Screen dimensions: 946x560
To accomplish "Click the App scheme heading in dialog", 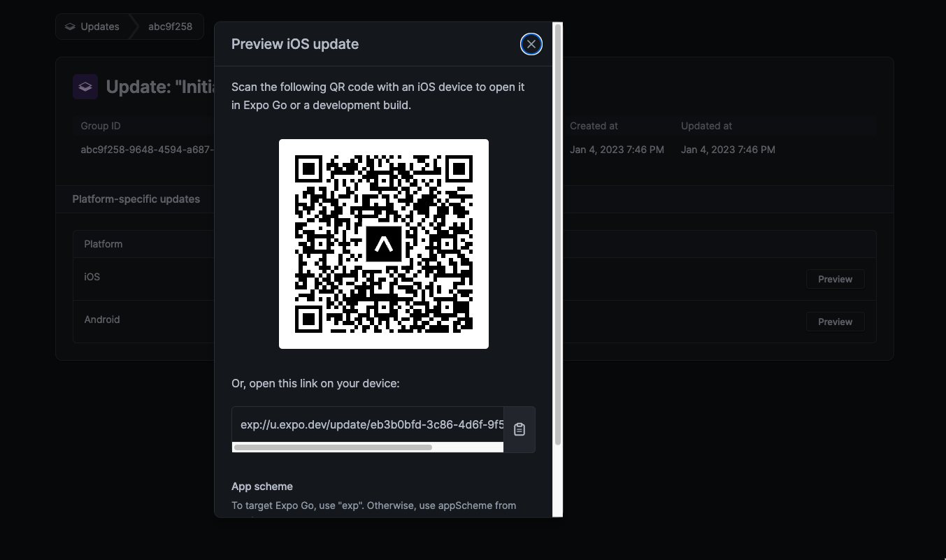I will (262, 487).
